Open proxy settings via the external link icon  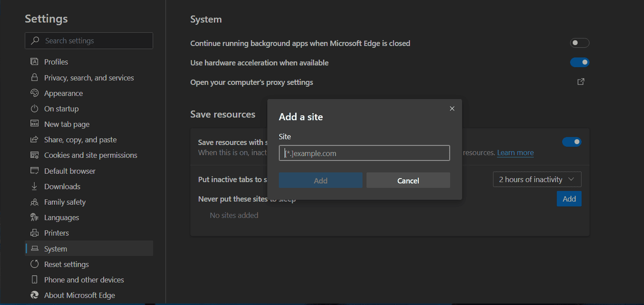coord(581,82)
